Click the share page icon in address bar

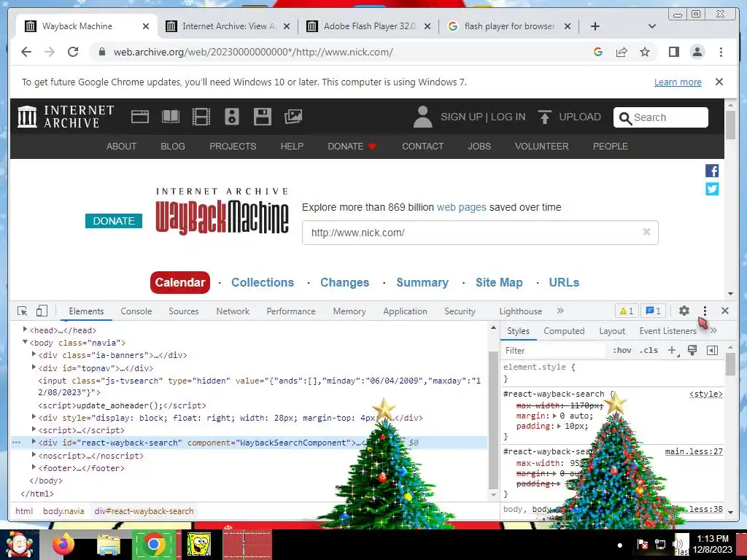point(622,52)
